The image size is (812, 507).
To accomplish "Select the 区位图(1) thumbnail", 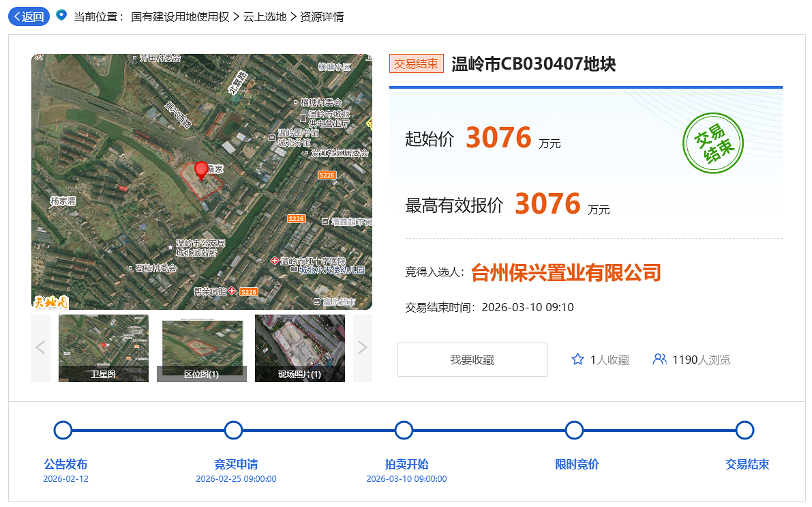I will coord(202,348).
